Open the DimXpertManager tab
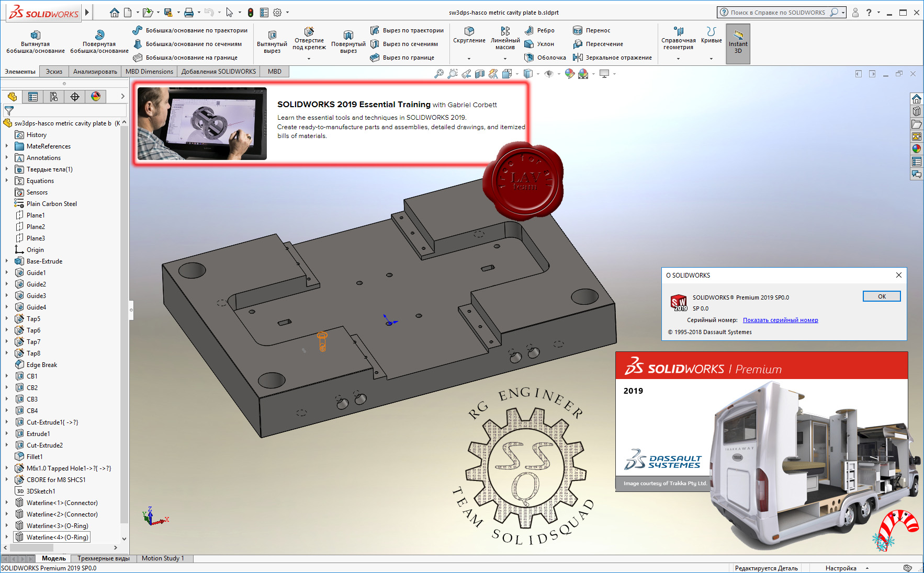The image size is (924, 573). (75, 97)
